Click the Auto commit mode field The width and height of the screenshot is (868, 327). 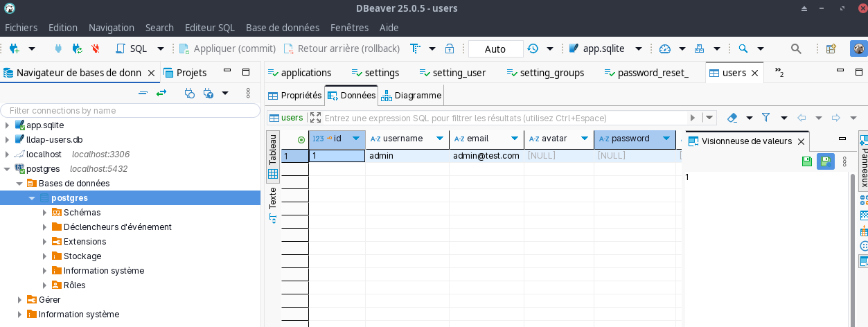[x=495, y=49]
